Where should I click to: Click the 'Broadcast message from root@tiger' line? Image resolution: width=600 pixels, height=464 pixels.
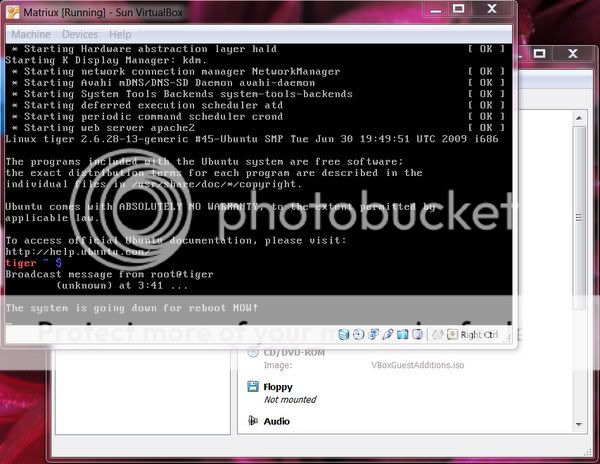(109, 274)
